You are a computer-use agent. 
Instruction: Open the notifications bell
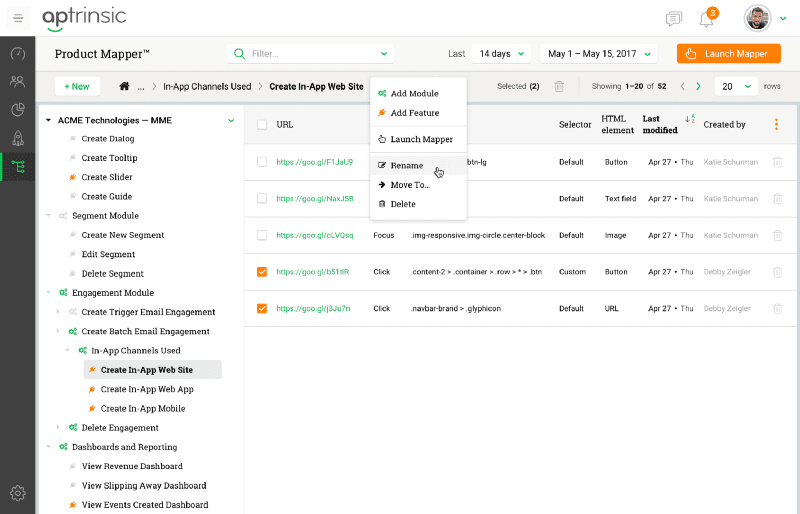706,19
